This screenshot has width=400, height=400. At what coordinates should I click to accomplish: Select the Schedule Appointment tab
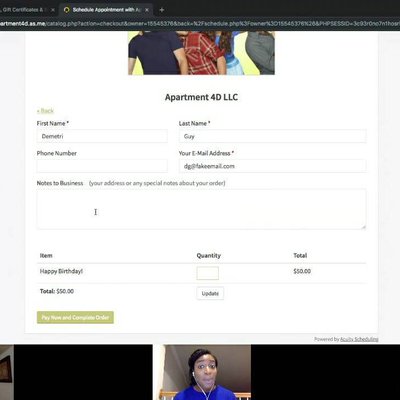[x=106, y=10]
